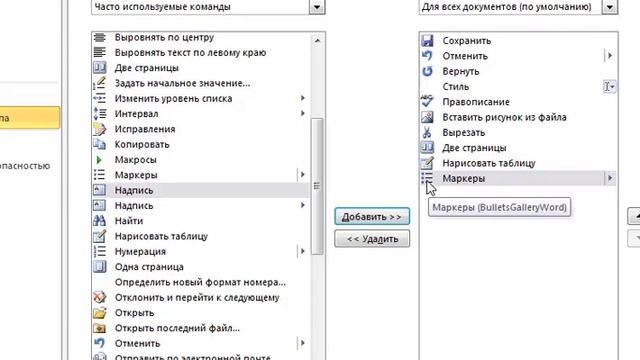This screenshot has height=360, width=640.
Task: Expand the arrow of the second Надпись row
Action: (302, 205)
